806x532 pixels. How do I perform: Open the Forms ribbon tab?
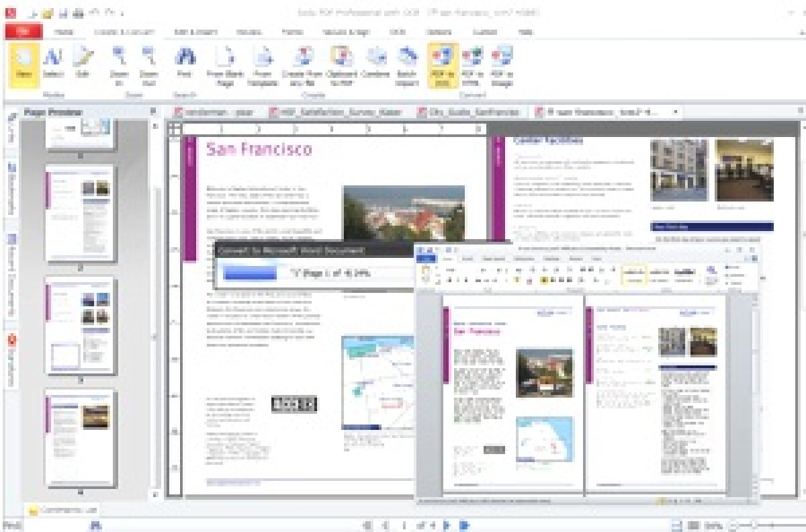[292, 32]
